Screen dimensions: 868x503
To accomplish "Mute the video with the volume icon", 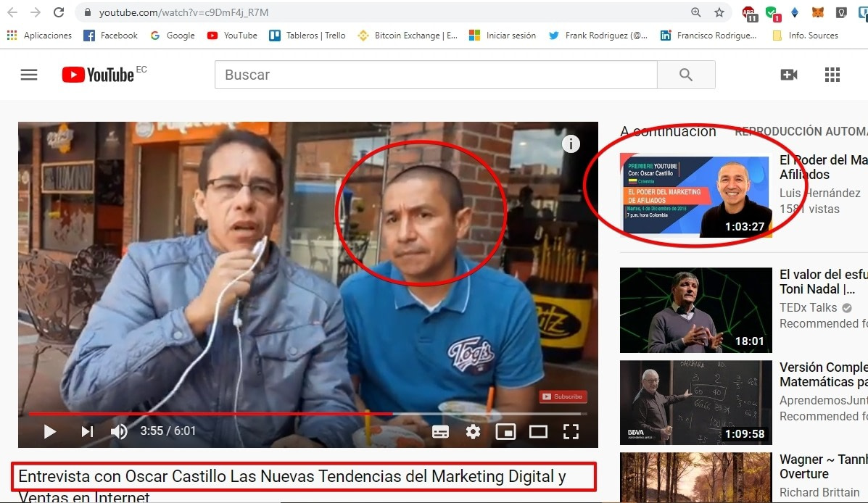I will (x=119, y=431).
